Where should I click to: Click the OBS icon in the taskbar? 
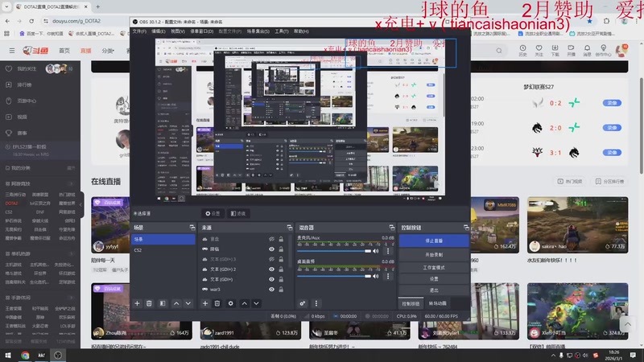pos(58,356)
